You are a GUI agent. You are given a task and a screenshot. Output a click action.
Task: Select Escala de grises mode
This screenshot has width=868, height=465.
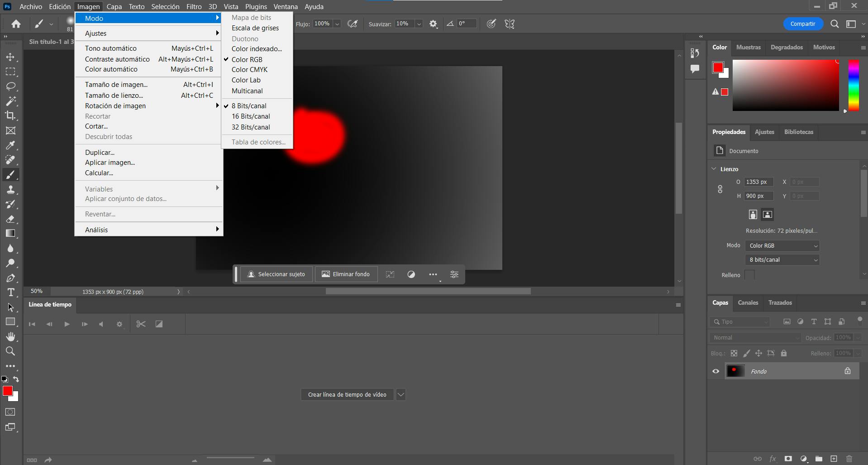pyautogui.click(x=255, y=28)
